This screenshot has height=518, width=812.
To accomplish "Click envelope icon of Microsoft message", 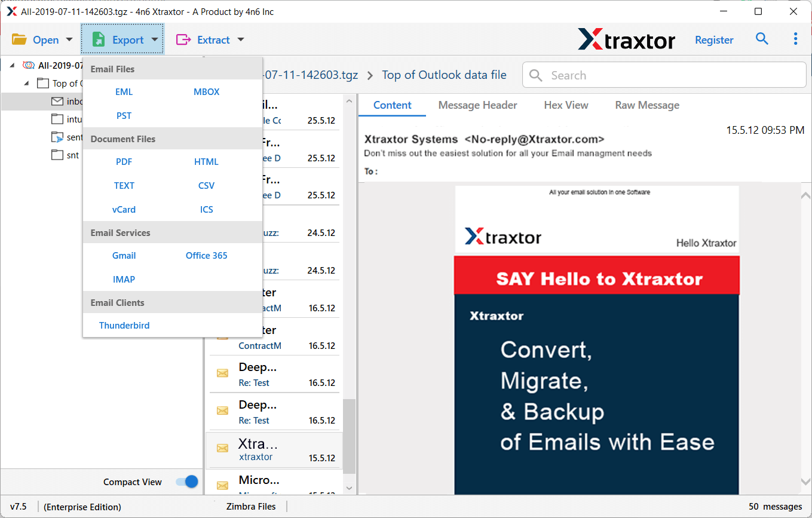I will (x=222, y=486).
